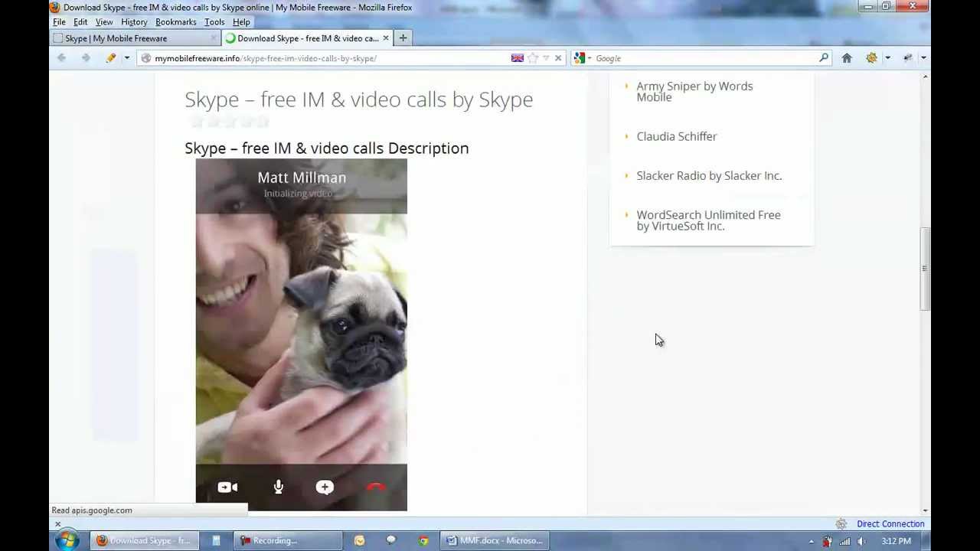The image size is (980, 551).
Task: Click the microphone icon in Skype screenshot
Action: pyautogui.click(x=279, y=487)
